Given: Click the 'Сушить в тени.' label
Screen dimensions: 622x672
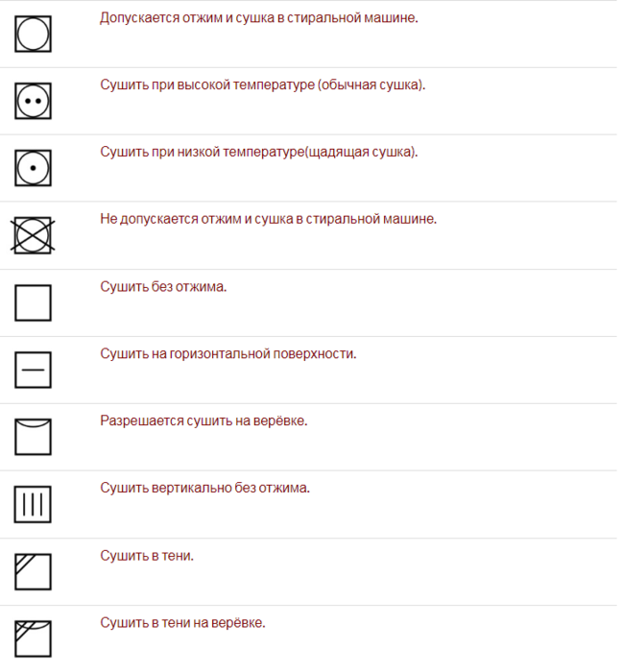Looking at the screenshot, I should coord(147,556).
